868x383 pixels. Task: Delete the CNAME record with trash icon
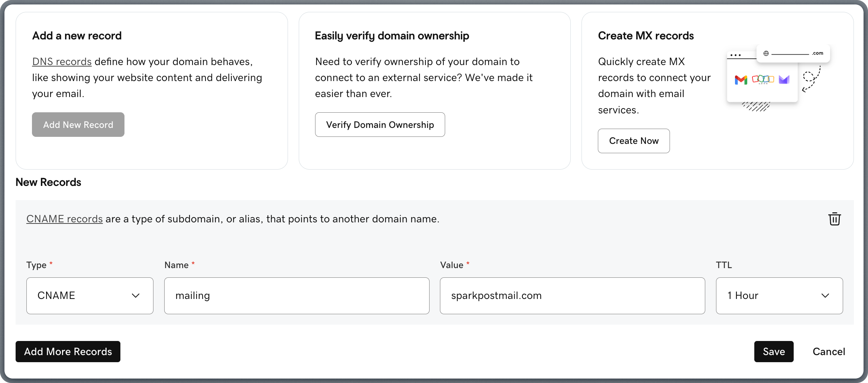pyautogui.click(x=835, y=219)
